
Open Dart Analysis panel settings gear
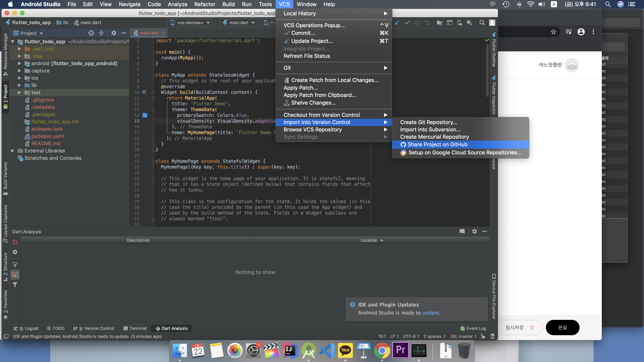pos(474,231)
